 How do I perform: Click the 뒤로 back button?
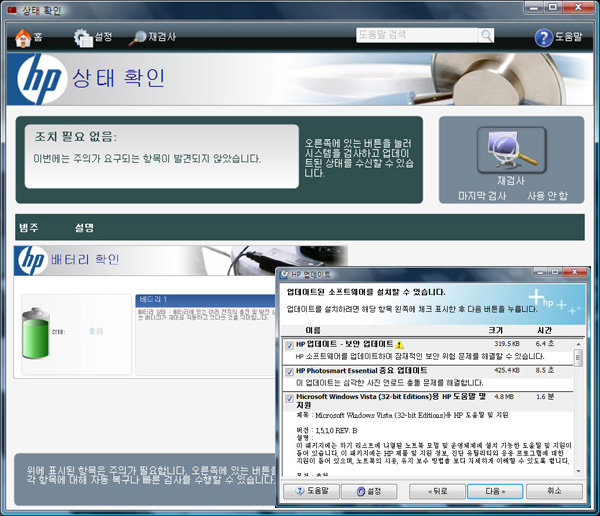(x=437, y=491)
